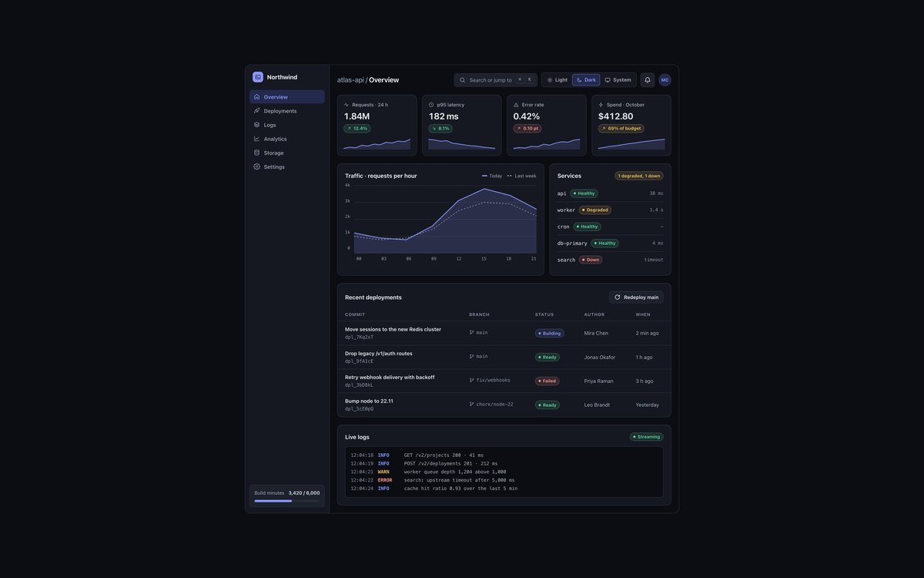Viewport: 924px width, 578px height.
Task: Click the Analytics chart icon
Action: (x=257, y=139)
